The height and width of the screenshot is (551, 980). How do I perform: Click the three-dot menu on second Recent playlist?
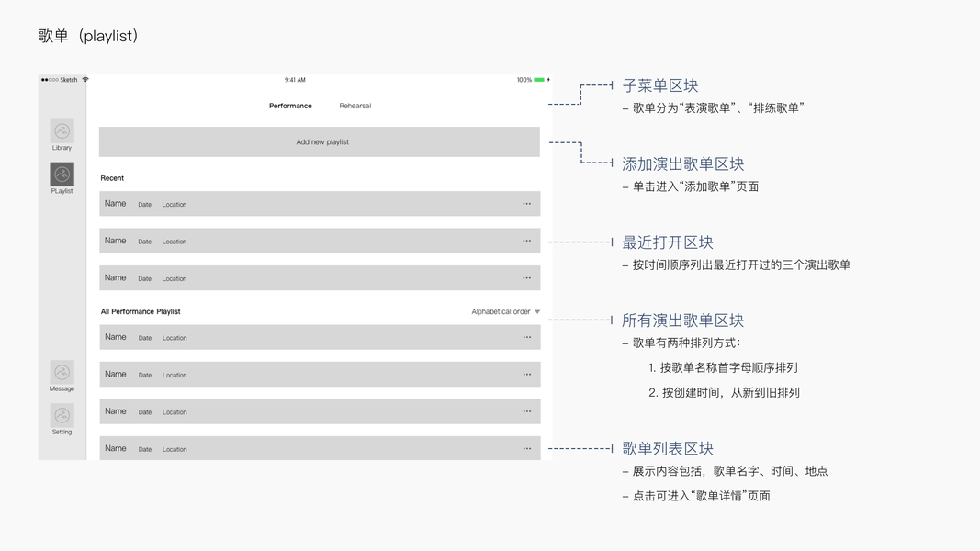[527, 241]
